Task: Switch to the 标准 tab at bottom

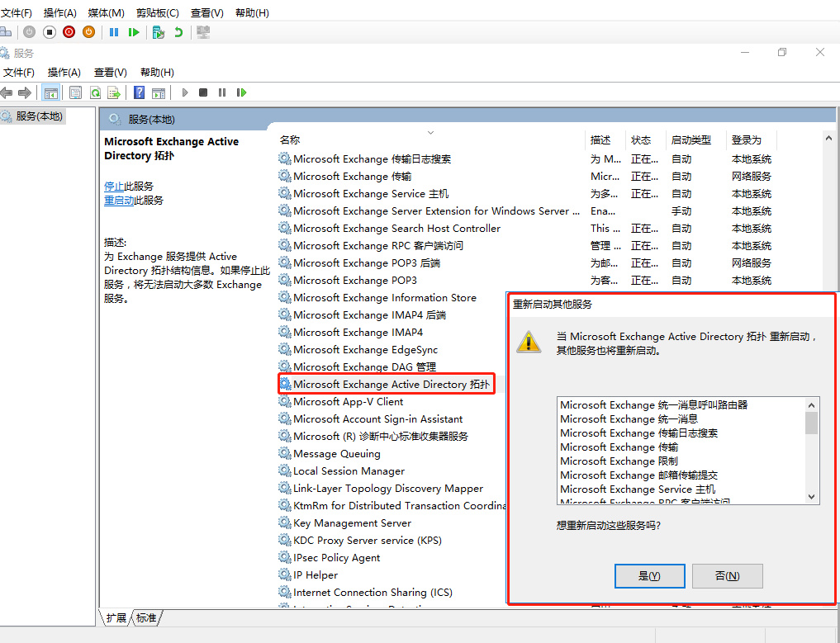Action: (x=146, y=618)
